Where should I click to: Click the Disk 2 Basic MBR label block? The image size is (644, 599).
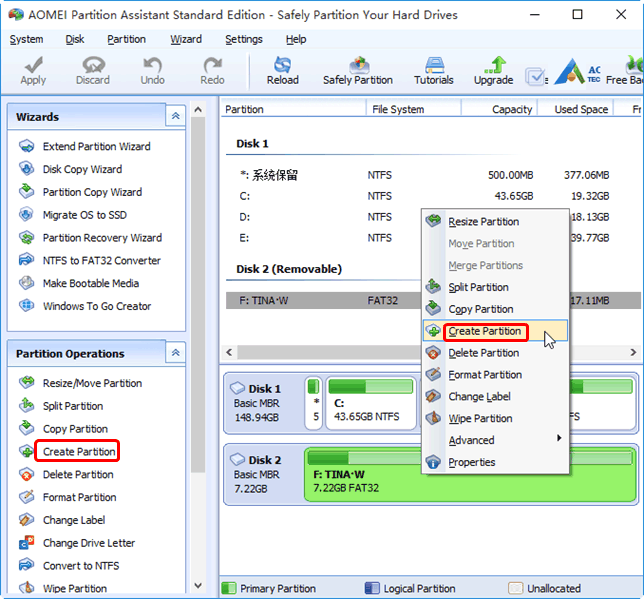pyautogui.click(x=264, y=474)
